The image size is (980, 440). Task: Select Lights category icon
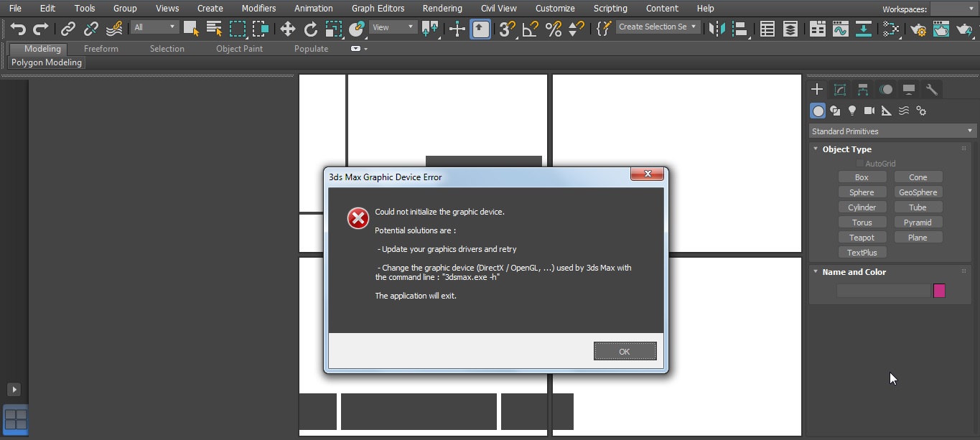click(852, 111)
